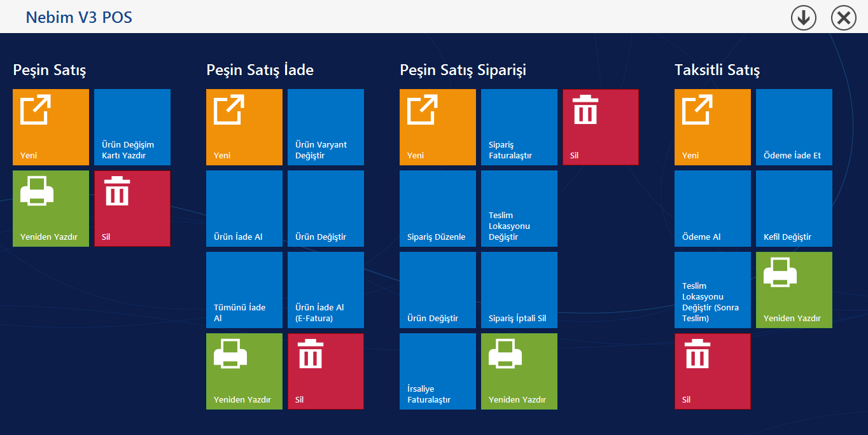The image size is (868, 435).
Task: Open Ürün İade Al (E-Fatura) tile
Action: tap(326, 290)
